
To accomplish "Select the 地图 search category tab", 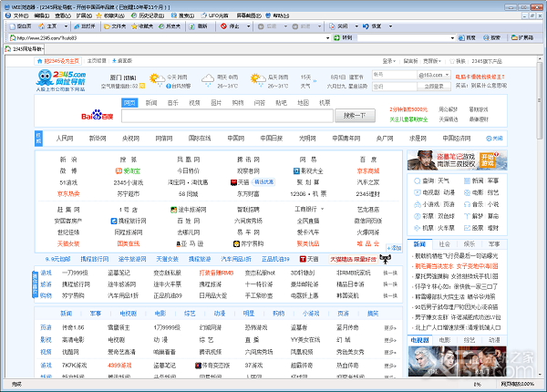I will tap(303, 103).
